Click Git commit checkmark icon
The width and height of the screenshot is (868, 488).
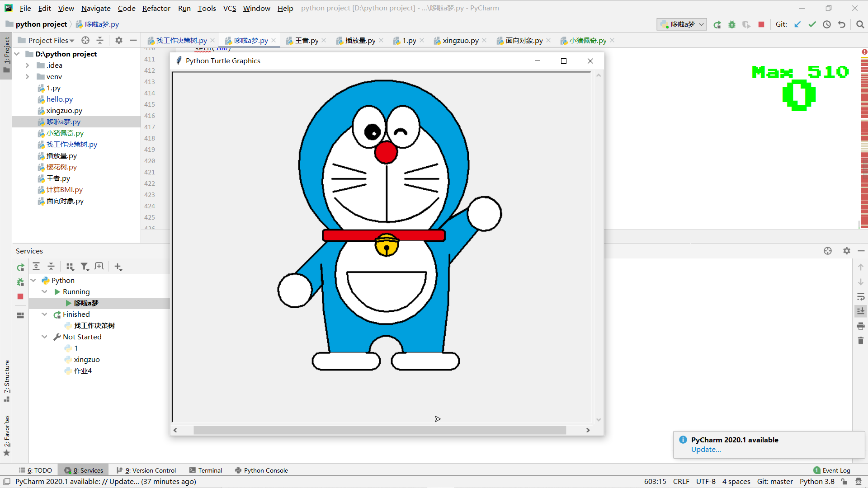pyautogui.click(x=812, y=24)
